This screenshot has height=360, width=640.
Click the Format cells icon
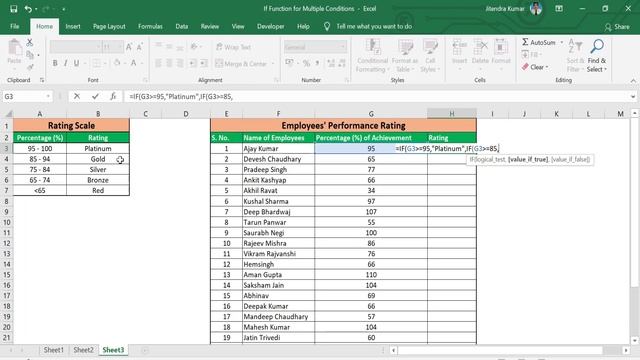coord(501,47)
